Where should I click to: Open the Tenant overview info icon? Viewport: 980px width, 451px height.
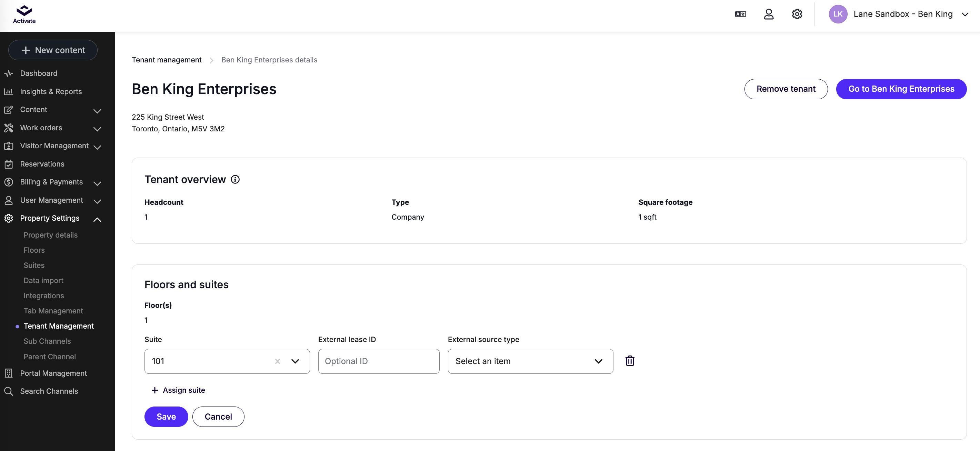point(235,179)
